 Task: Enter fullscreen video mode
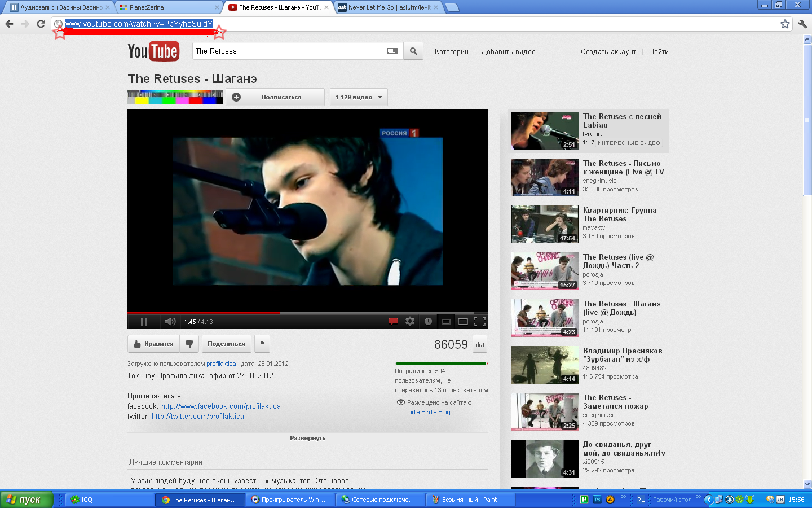pos(480,322)
